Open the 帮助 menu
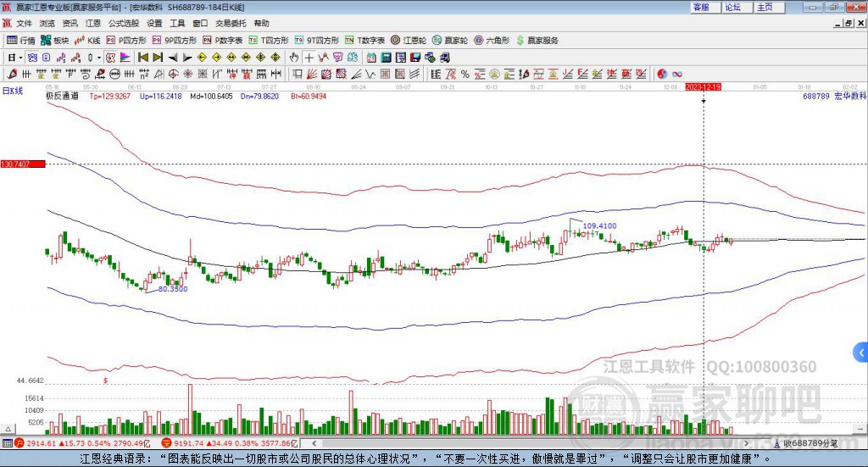 coord(261,23)
